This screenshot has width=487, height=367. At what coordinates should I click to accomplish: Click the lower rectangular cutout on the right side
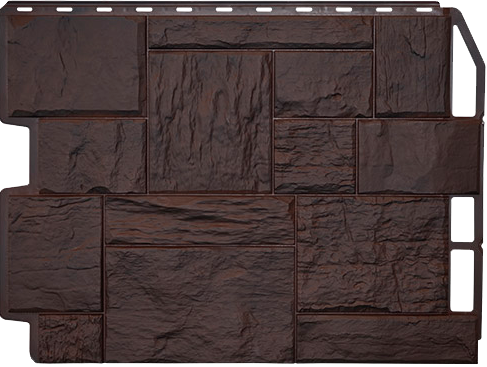tap(462, 281)
